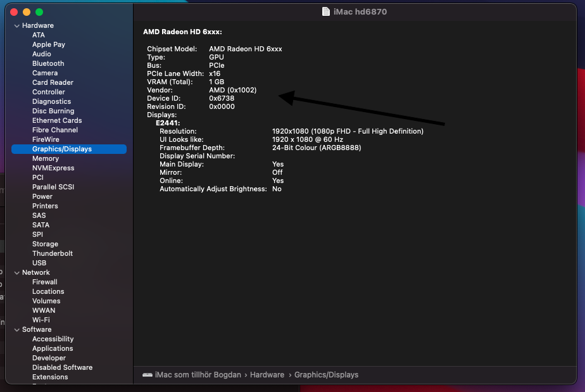Click UI Looks like value 1920 x 1080 @ 60 Hz

tap(308, 139)
